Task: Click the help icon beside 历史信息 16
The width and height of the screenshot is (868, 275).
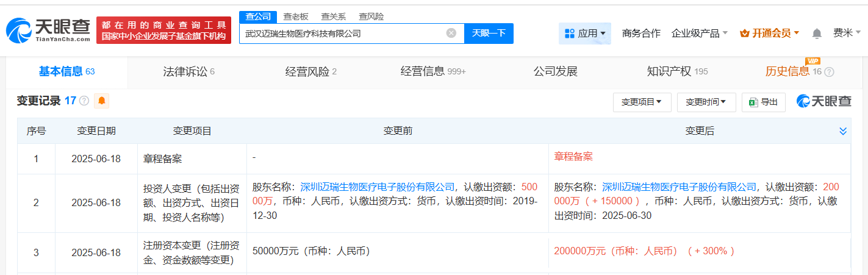Action: 829,72
